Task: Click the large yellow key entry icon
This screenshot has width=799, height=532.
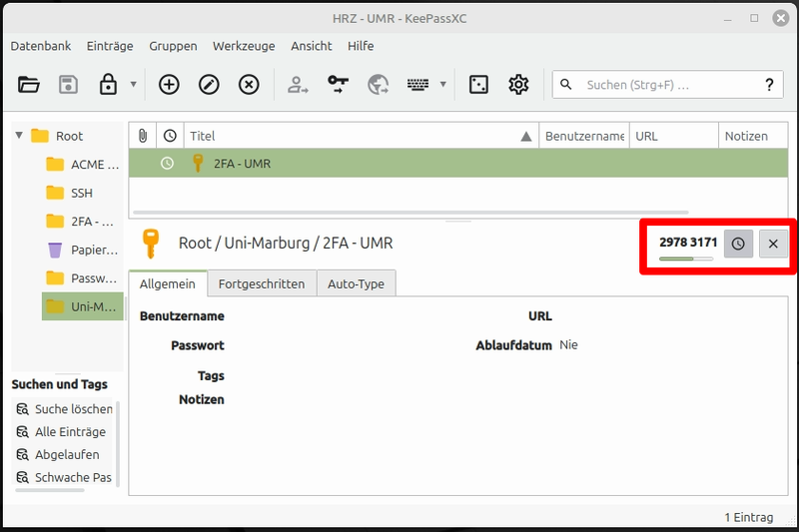Action: (151, 244)
